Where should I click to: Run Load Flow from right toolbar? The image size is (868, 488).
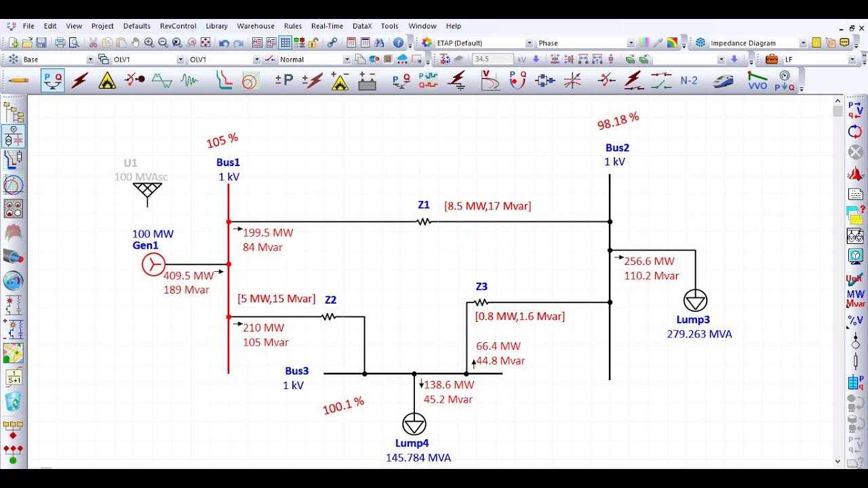pyautogui.click(x=855, y=109)
